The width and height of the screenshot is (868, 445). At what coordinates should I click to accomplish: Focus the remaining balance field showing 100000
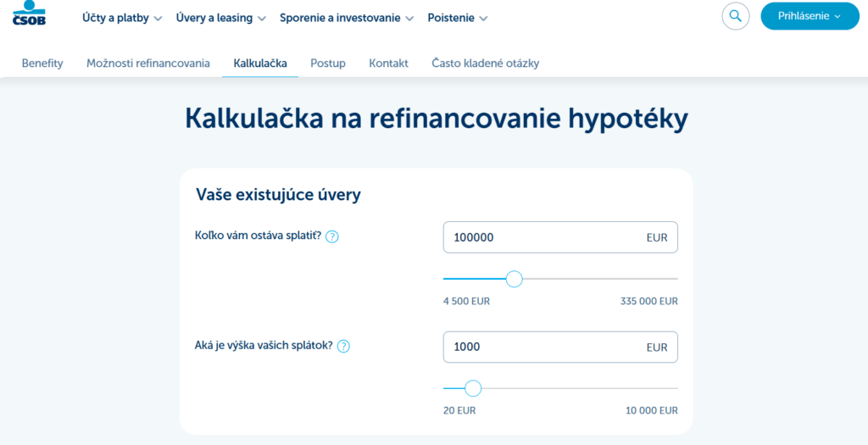point(542,237)
